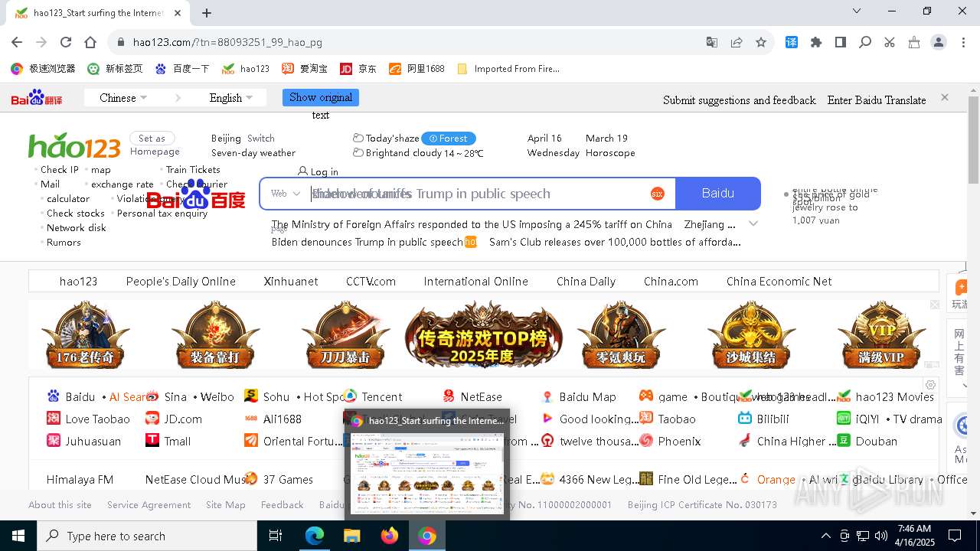Open the 176老传奇 game banner

(x=85, y=334)
